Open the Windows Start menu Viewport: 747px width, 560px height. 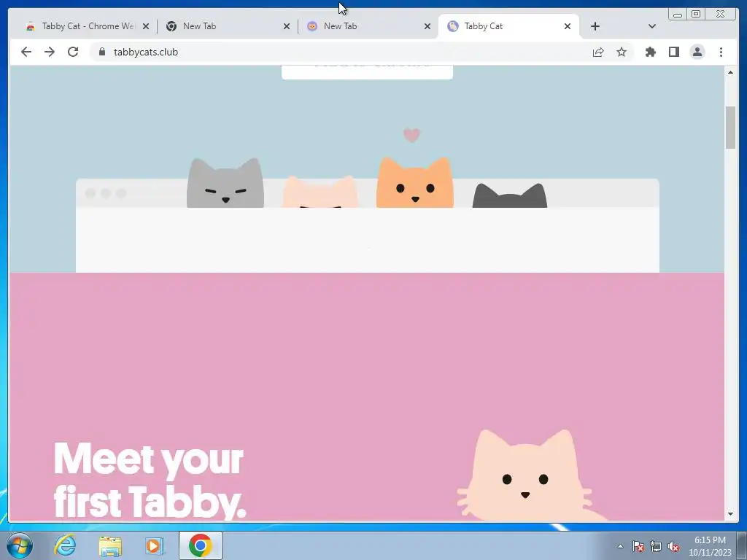(20, 545)
